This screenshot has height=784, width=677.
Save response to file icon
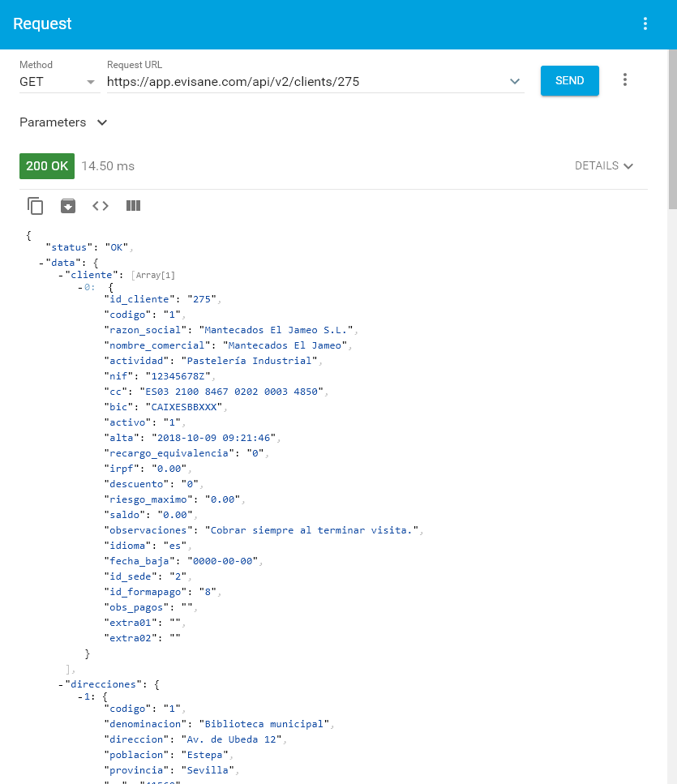tap(68, 206)
